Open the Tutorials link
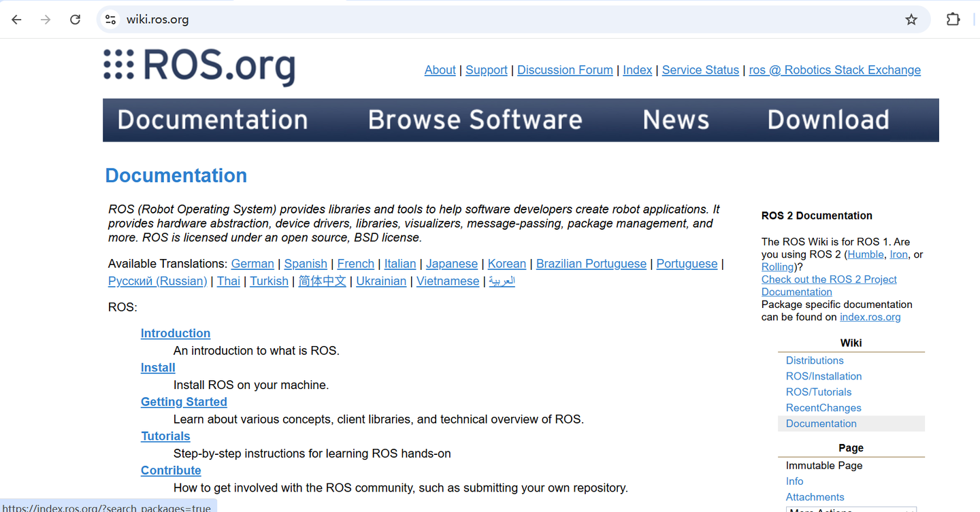The image size is (980, 512). (x=165, y=437)
